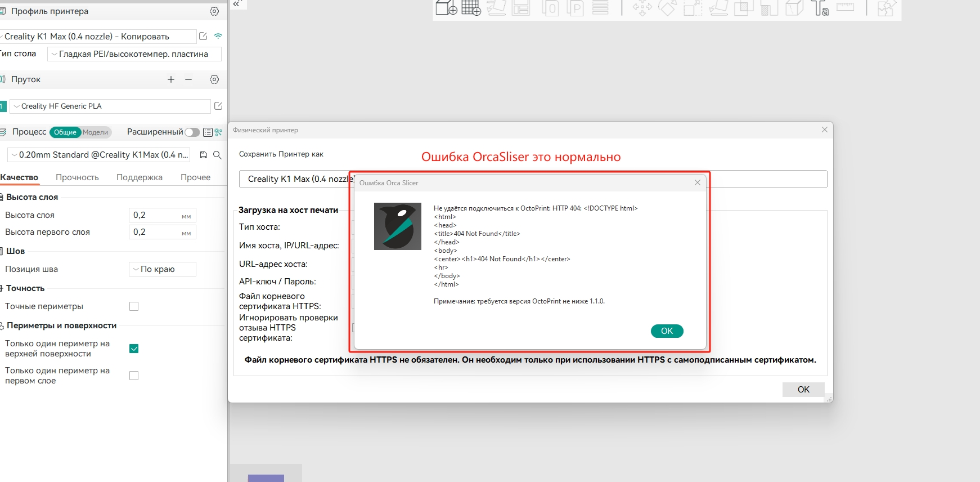The width and height of the screenshot is (980, 482).
Task: Click the Примечание OctoPrint version note
Action: pos(519,301)
